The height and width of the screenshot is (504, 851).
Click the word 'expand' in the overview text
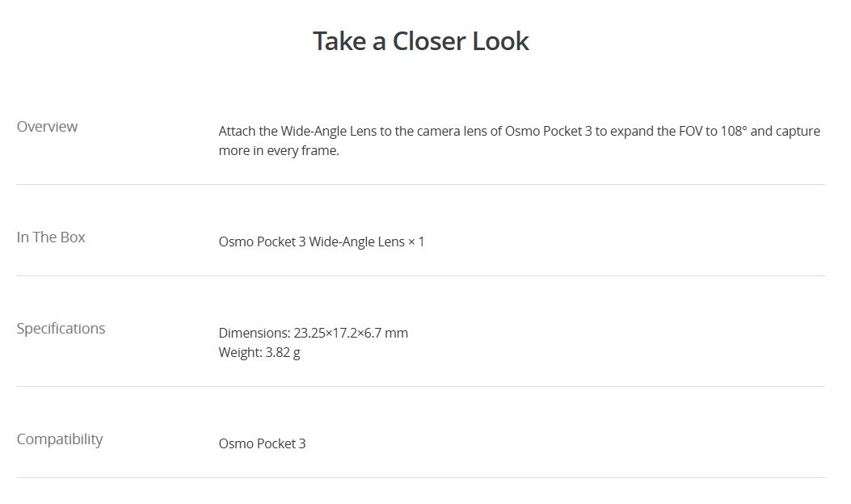[633, 131]
